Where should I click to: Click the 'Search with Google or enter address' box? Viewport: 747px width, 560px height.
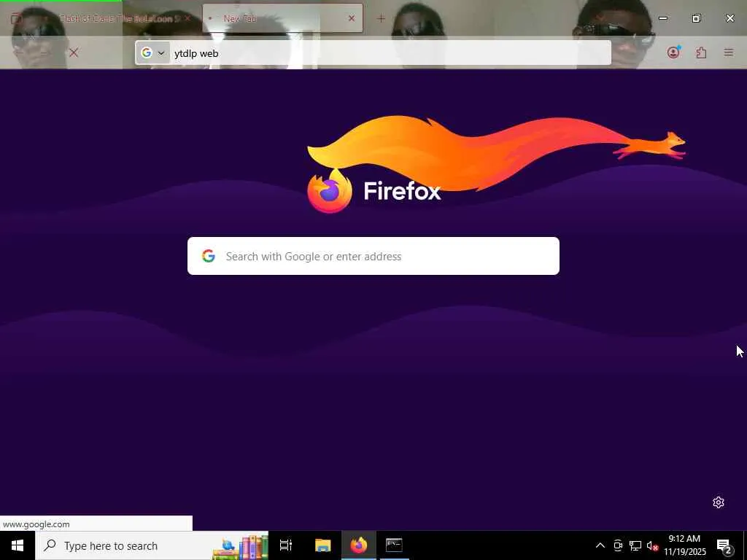pos(373,256)
